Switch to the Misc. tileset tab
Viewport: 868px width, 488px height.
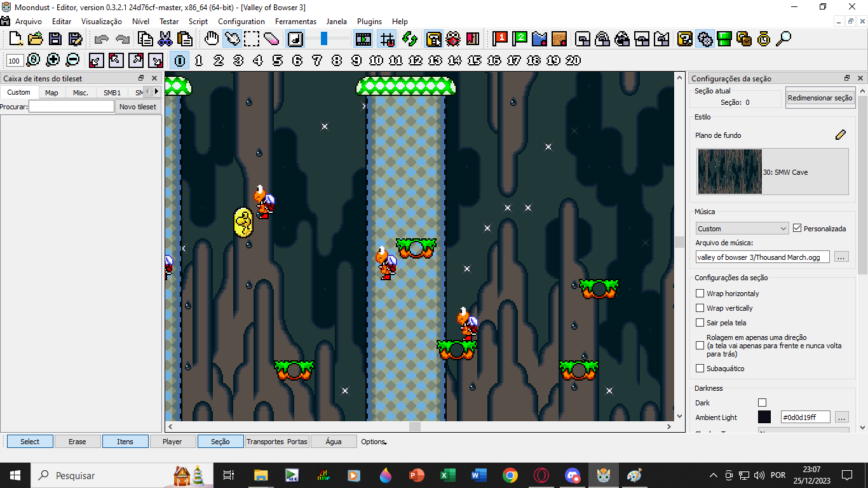81,92
